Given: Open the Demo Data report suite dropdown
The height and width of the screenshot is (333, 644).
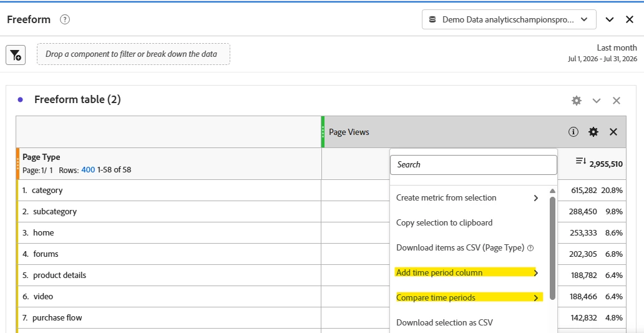Looking at the screenshot, I should pyautogui.click(x=509, y=19).
